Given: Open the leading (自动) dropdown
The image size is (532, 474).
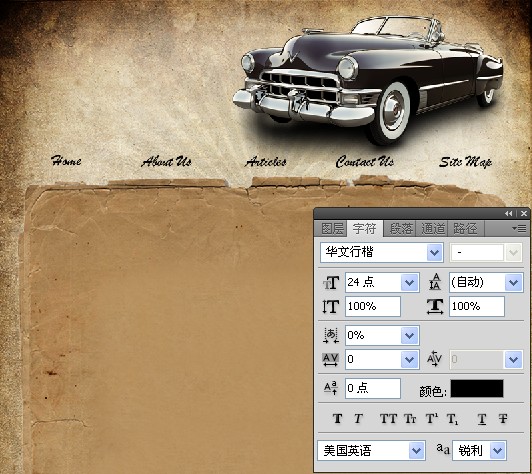Looking at the screenshot, I should click(514, 282).
